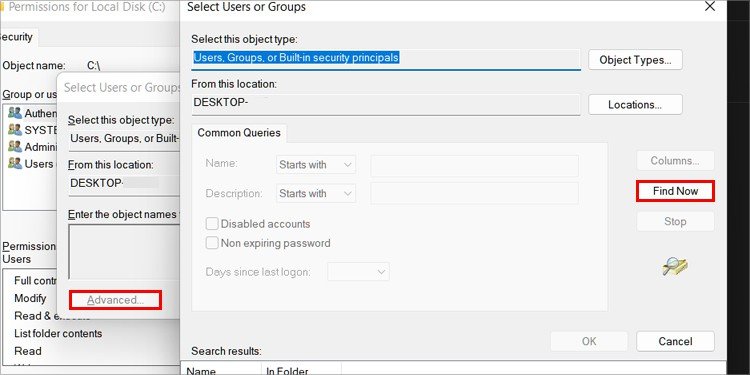Select the Users group icon in list

(15, 163)
